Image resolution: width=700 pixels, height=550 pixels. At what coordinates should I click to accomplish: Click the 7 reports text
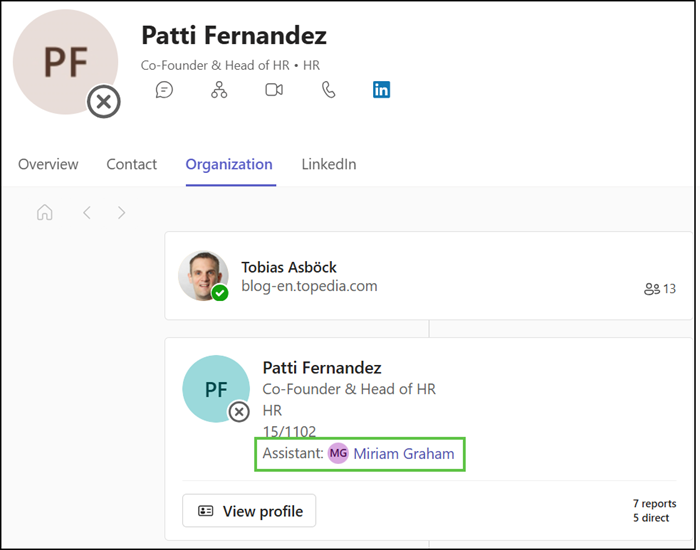tap(654, 504)
